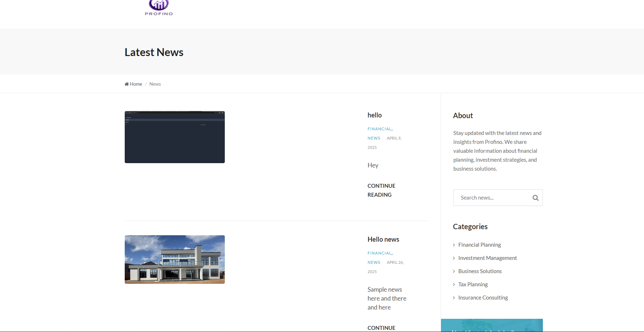Go to Home in breadcrumb

point(136,84)
